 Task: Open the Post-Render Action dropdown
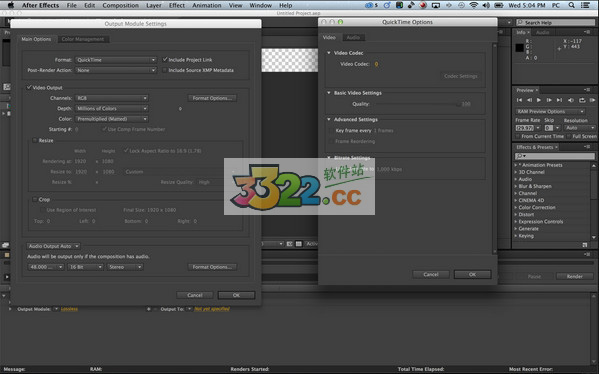tap(116, 70)
